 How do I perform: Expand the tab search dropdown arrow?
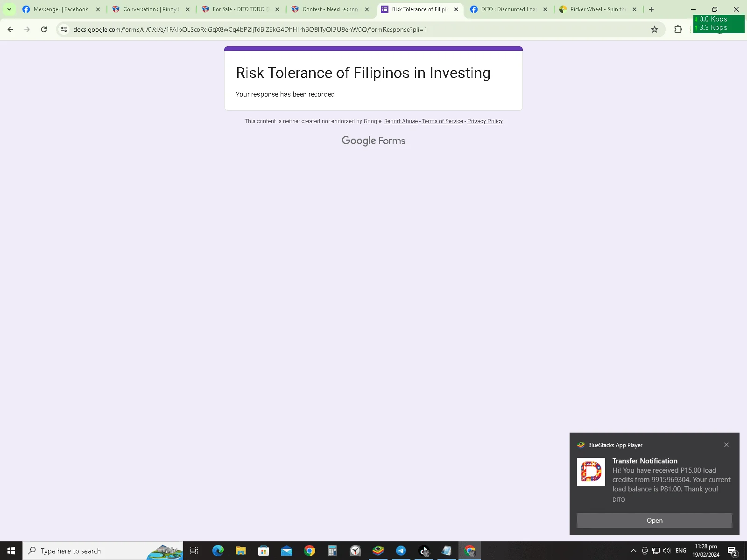coord(9,9)
